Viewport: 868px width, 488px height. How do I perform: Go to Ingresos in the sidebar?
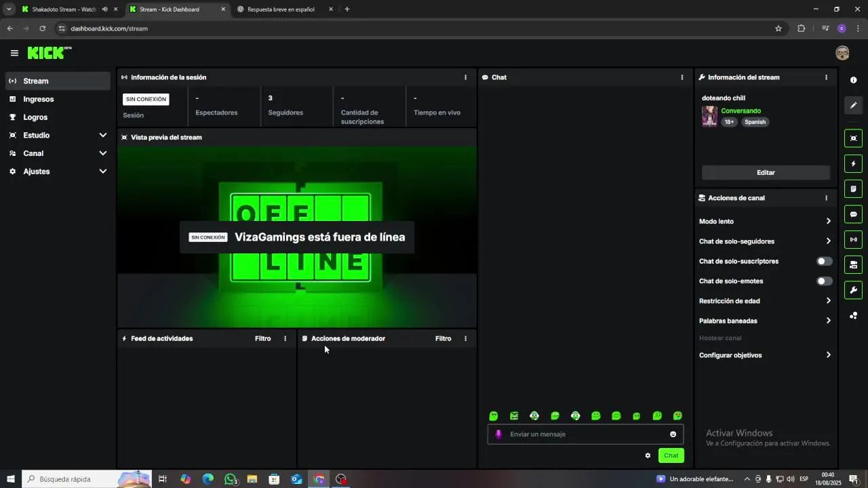(58, 99)
